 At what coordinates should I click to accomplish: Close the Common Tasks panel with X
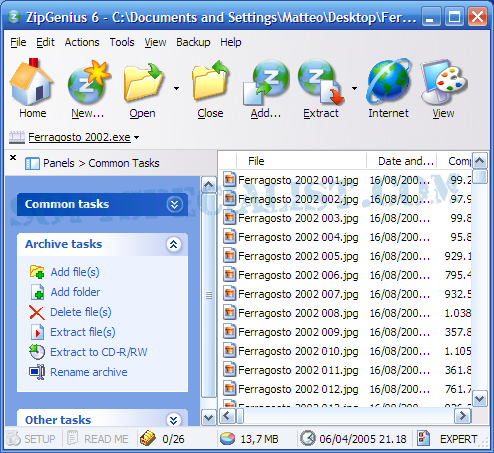[x=13, y=158]
